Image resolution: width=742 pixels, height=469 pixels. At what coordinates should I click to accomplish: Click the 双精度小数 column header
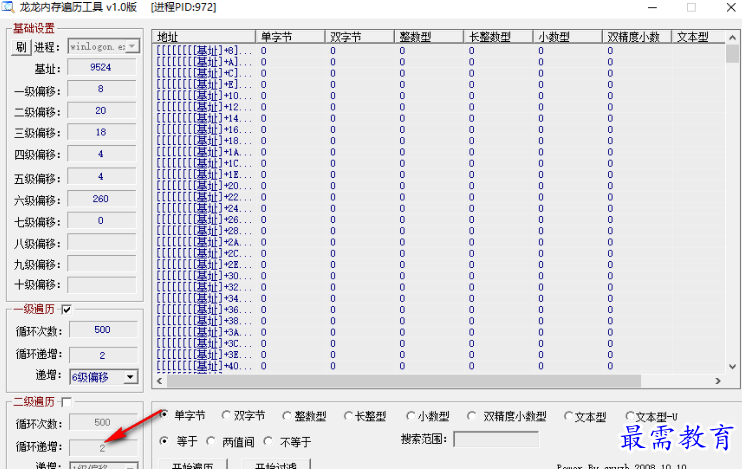[x=636, y=37]
